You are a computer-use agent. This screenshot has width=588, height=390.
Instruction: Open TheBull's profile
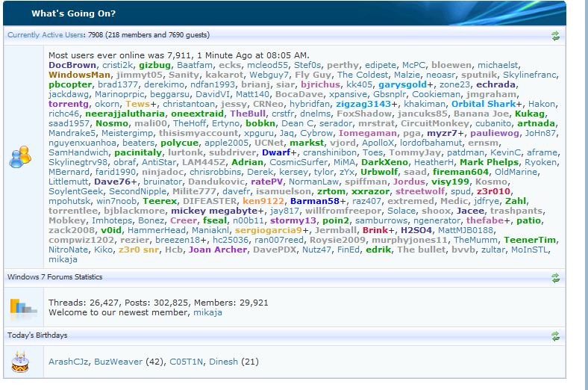(248, 114)
